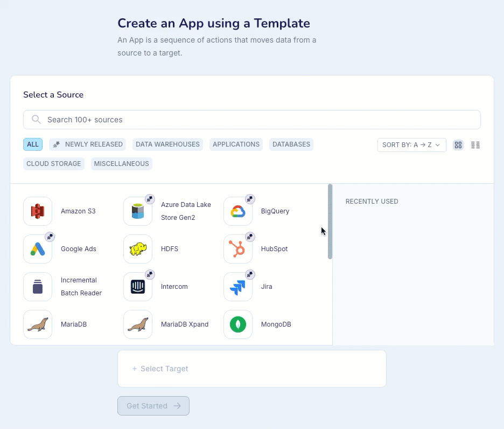Open the Sort By A to Z dropdown
504x429 pixels.
pyautogui.click(x=412, y=145)
